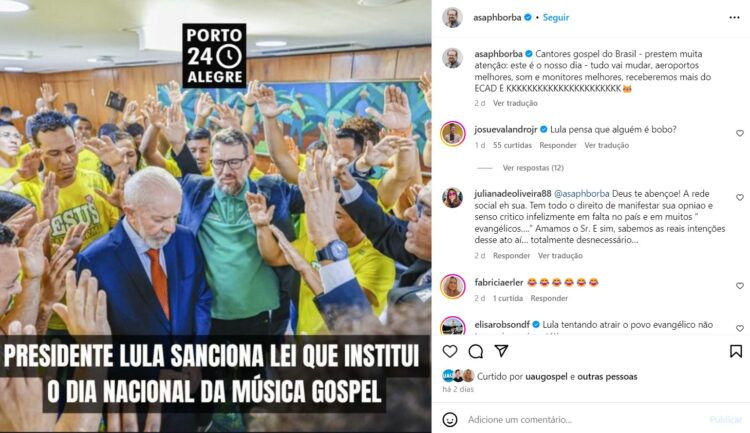Image resolution: width=750 pixels, height=433 pixels.
Task: Expand Ver respostas (12) replies
Action: (x=533, y=168)
